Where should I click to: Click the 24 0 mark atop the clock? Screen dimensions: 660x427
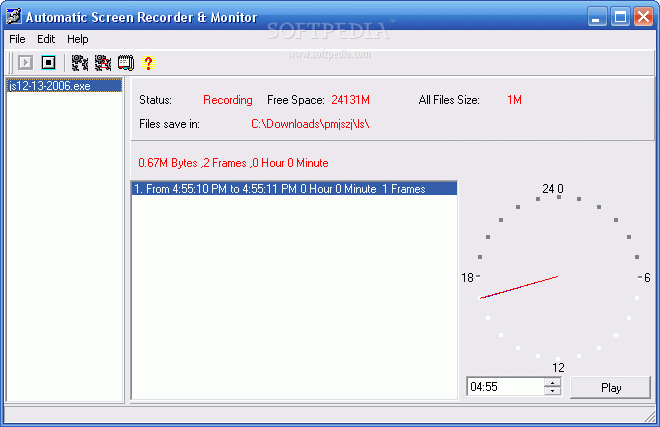coord(553,189)
